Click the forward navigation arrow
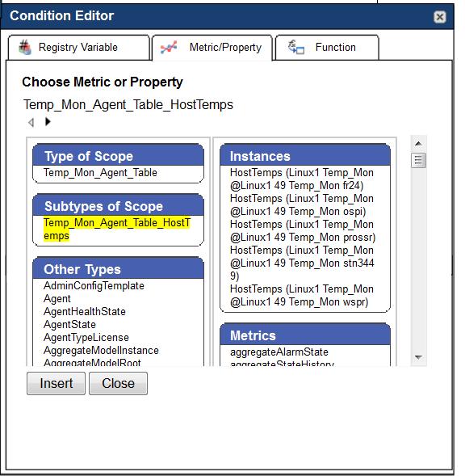The image size is (465, 476). 48,122
